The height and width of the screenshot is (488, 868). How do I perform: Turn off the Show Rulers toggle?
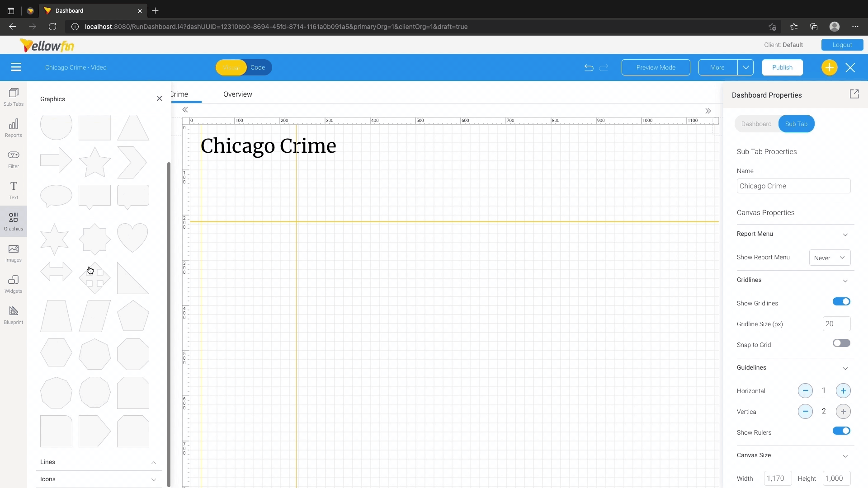pos(841,431)
